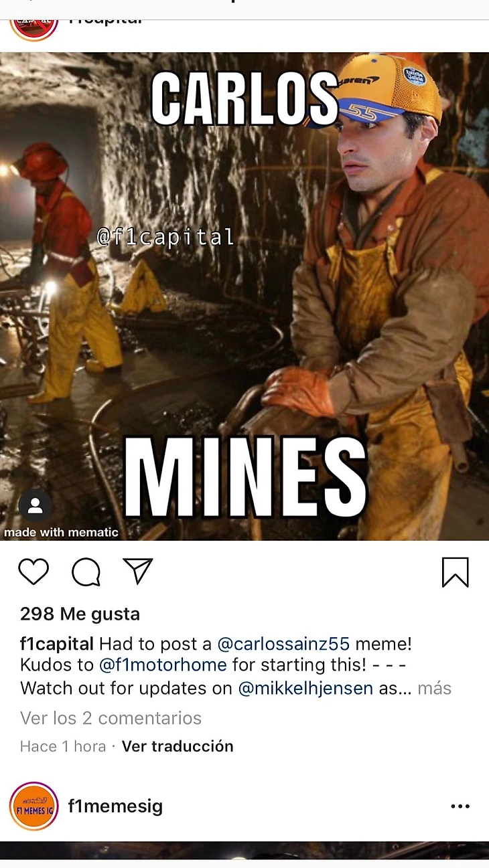This screenshot has height=868, width=489.
Task: Open the f1memesig username link
Action: [x=115, y=806]
